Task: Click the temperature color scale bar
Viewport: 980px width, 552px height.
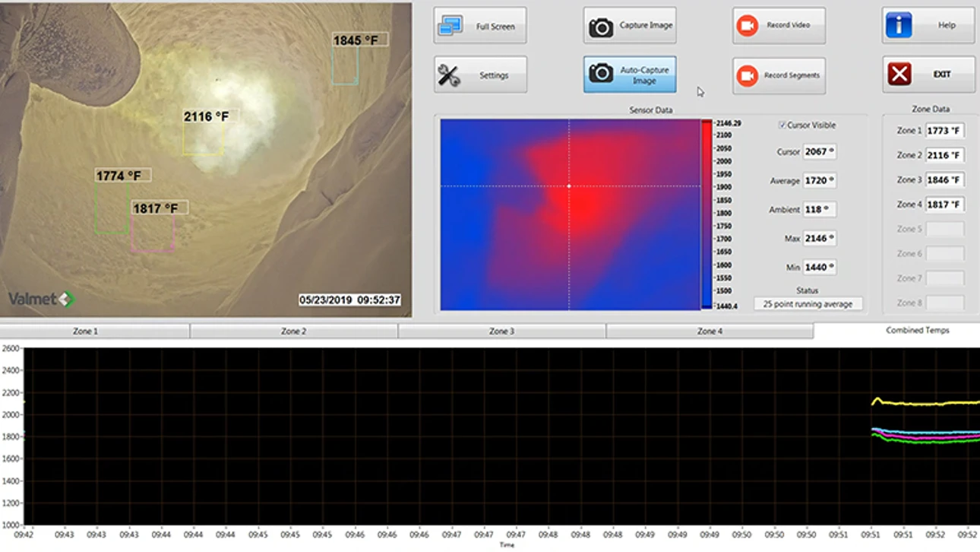Action: 707,214
